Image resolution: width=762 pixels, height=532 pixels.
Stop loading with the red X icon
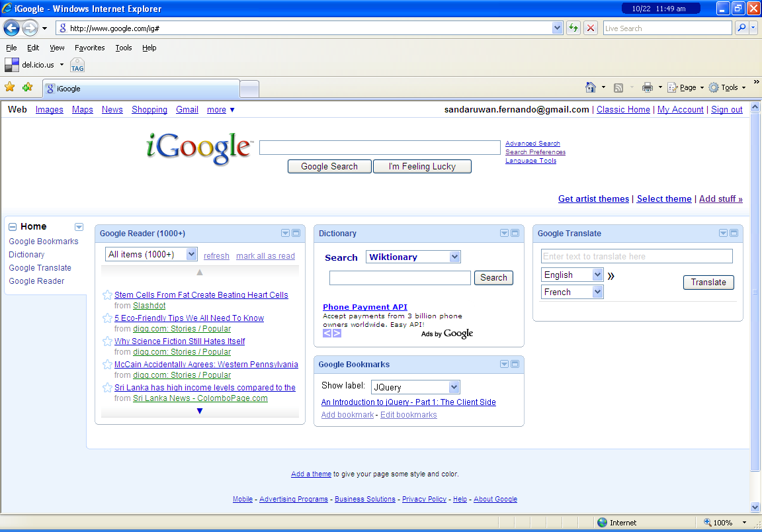(x=591, y=28)
